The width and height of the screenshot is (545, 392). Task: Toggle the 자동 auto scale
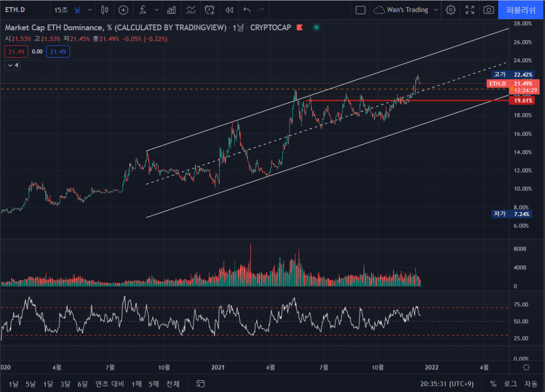click(x=531, y=384)
